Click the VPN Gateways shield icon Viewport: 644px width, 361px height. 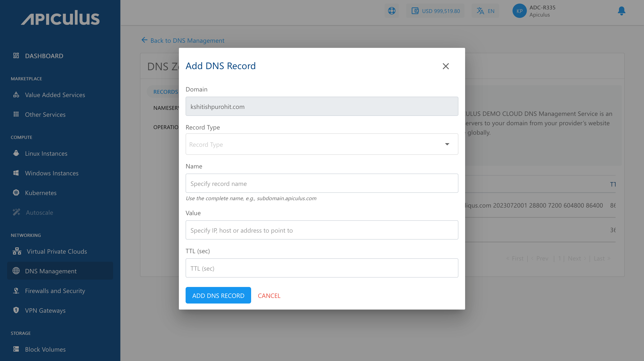[16, 310]
